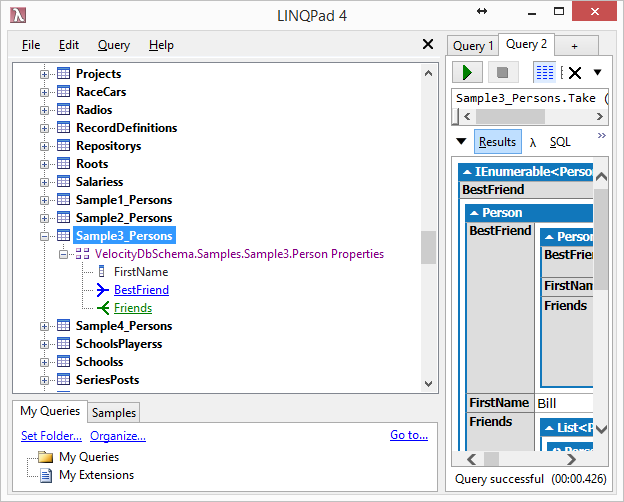Run the query with the green play button
This screenshot has width=624, height=502.
467,72
